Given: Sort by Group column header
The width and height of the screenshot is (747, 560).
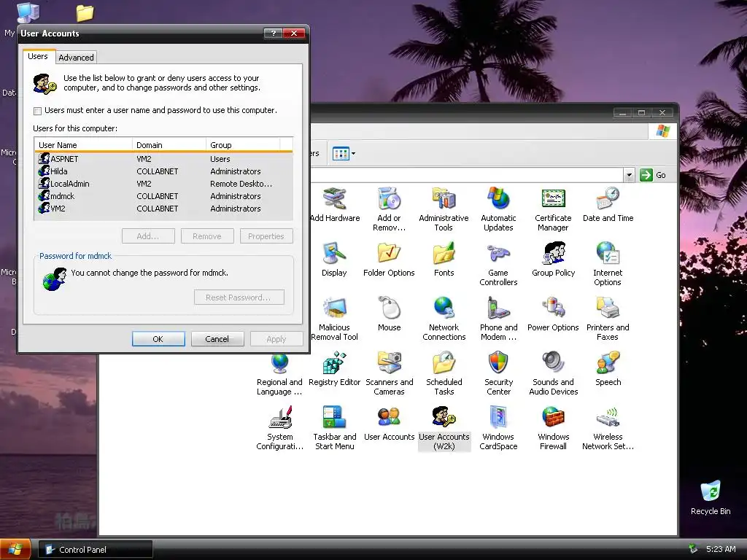Looking at the screenshot, I should (x=243, y=145).
